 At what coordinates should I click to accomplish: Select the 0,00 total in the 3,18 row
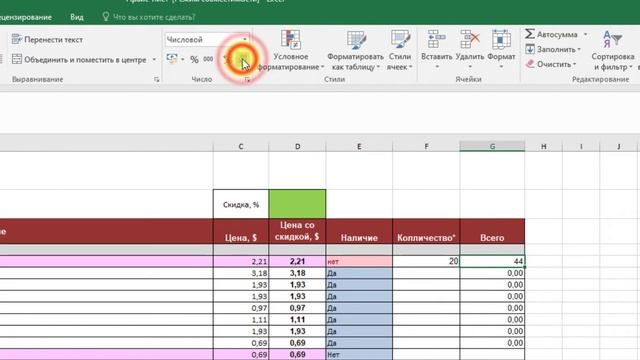coord(492,273)
